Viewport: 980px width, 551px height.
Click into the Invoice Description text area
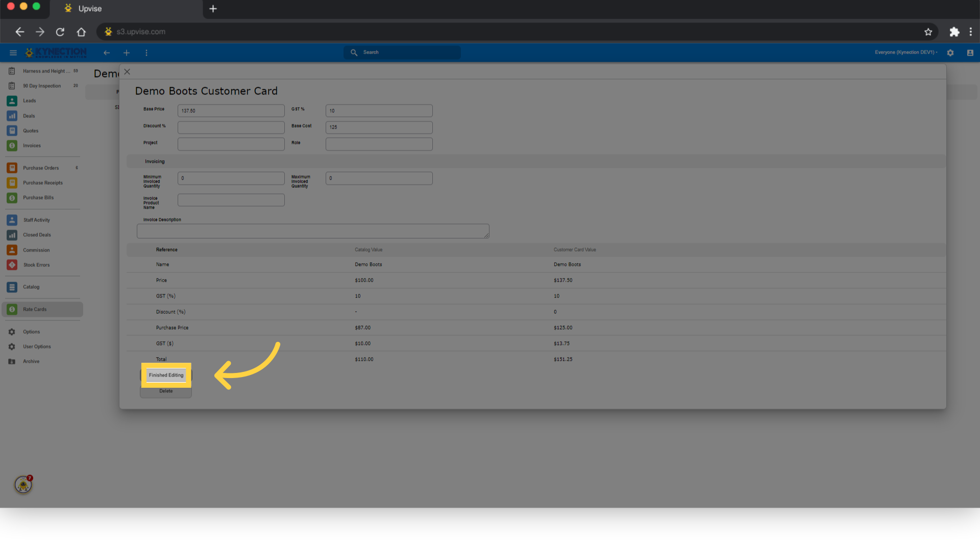(313, 231)
